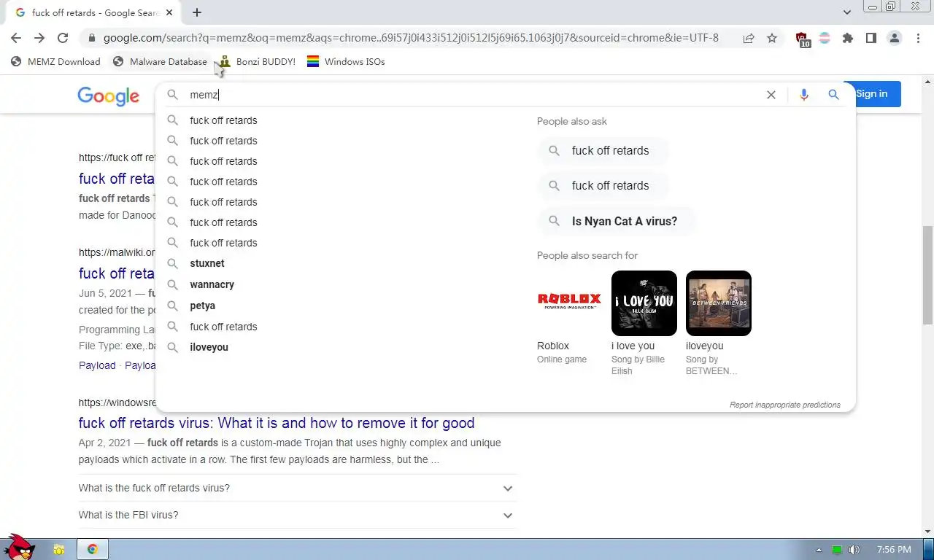Open the Extensions puzzle menu
The width and height of the screenshot is (934, 560).
coord(848,38)
